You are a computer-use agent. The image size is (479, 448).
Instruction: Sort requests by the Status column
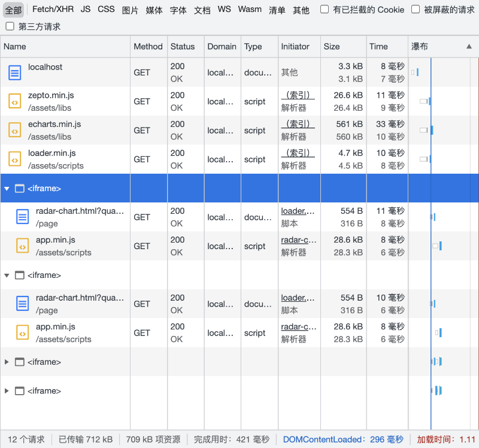coord(186,47)
